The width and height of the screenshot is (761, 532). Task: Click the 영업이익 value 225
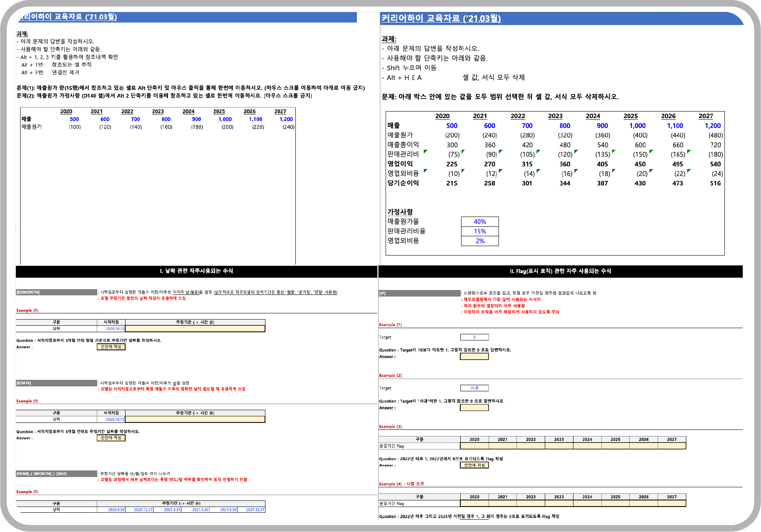click(452, 164)
